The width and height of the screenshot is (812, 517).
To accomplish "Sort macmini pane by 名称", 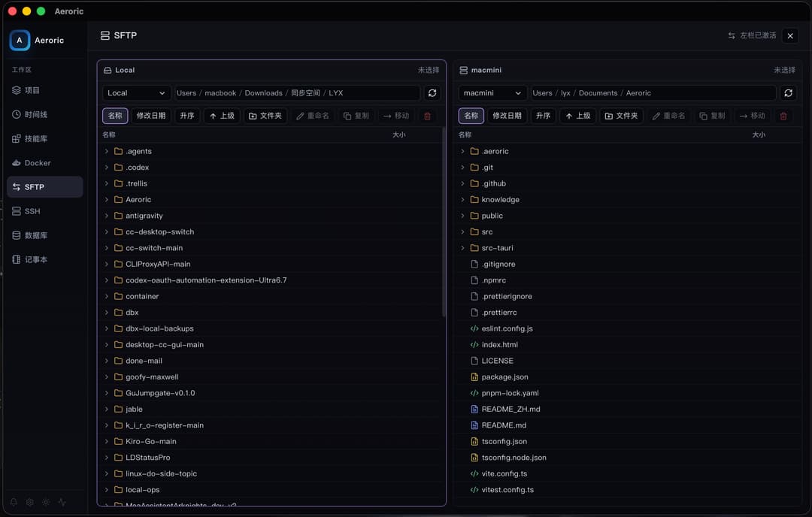I will tap(471, 116).
